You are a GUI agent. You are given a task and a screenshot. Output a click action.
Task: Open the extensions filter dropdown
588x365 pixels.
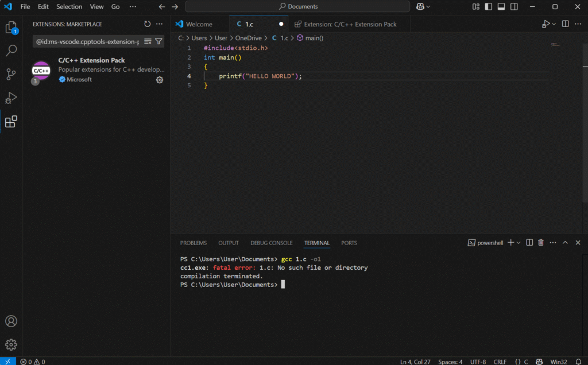click(x=159, y=41)
